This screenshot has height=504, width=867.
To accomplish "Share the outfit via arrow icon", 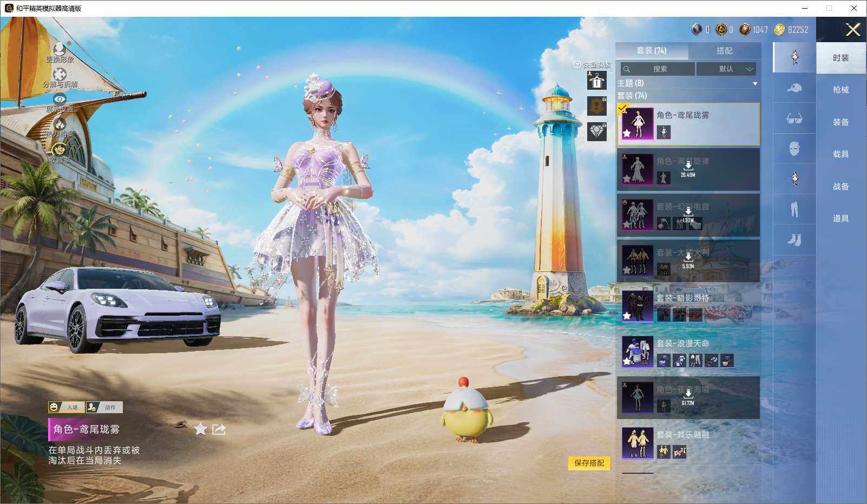I will click(219, 429).
